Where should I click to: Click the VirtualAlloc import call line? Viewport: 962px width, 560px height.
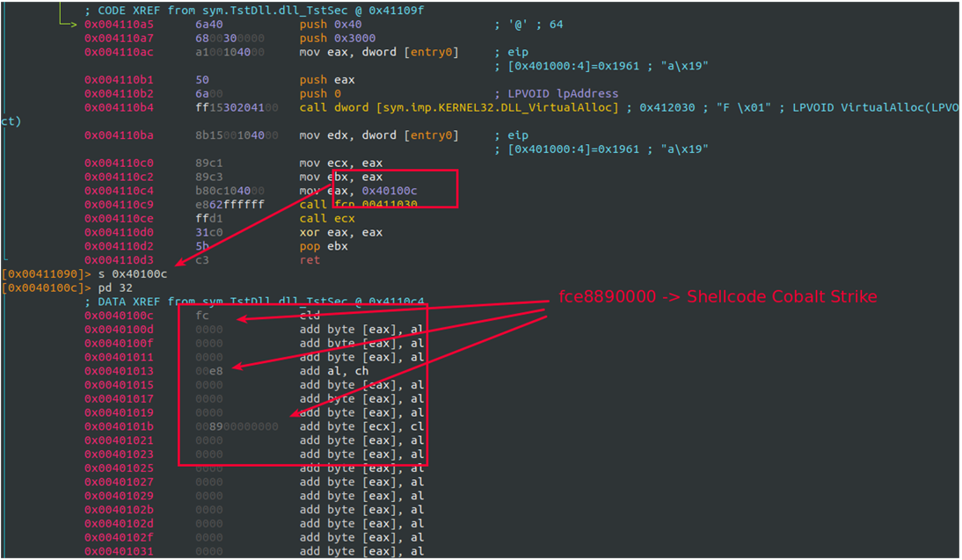459,107
